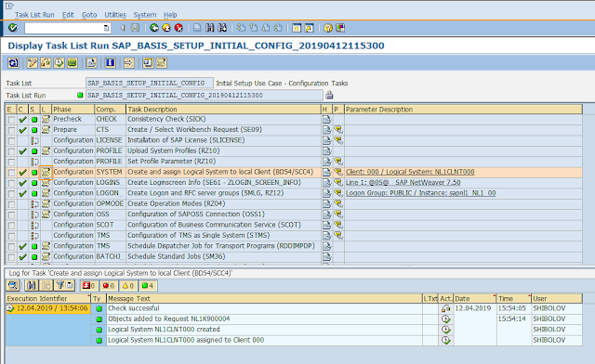Click the Find binoculars icon in standard toolbar
This screenshot has width=595, height=364.
tap(210, 28)
